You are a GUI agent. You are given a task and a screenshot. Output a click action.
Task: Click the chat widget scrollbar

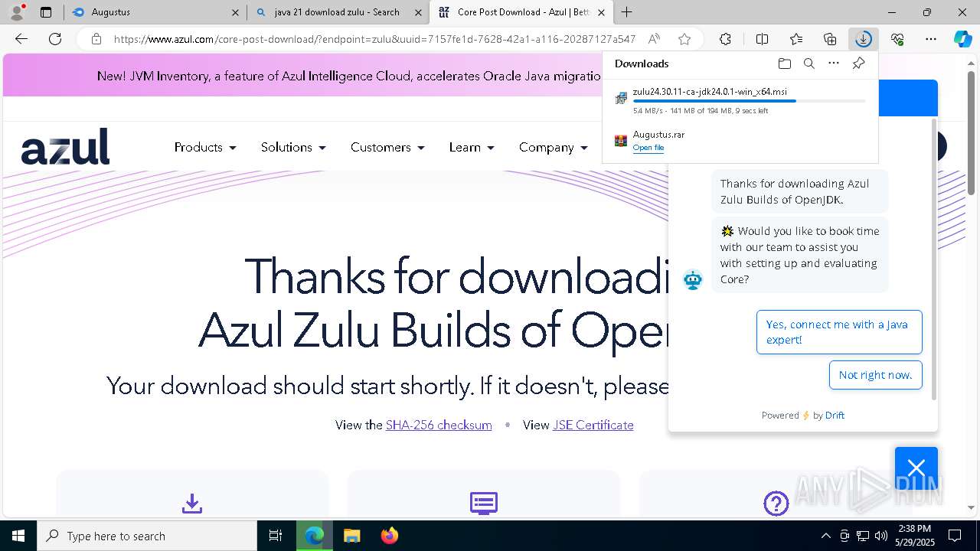pos(934,259)
